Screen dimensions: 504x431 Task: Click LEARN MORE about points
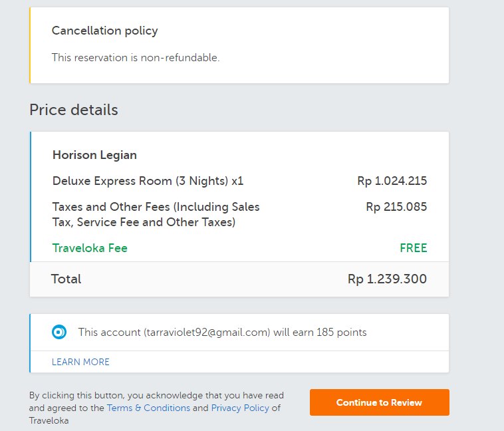point(80,362)
